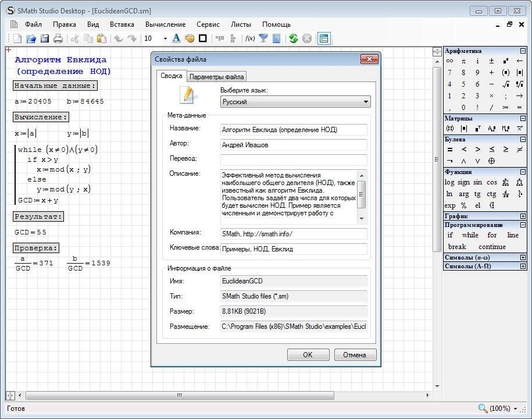Viewport: 532px width, 419px height.
Task: Insert the assignment operator :=
Action: (505, 107)
